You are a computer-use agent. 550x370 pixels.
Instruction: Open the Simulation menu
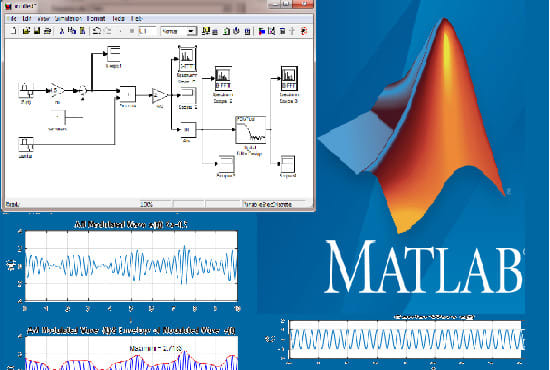[68, 19]
